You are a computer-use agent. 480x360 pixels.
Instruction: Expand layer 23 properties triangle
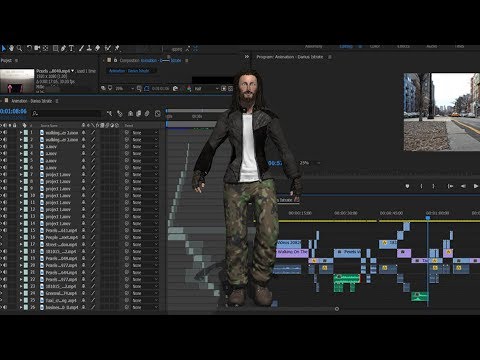21,286
